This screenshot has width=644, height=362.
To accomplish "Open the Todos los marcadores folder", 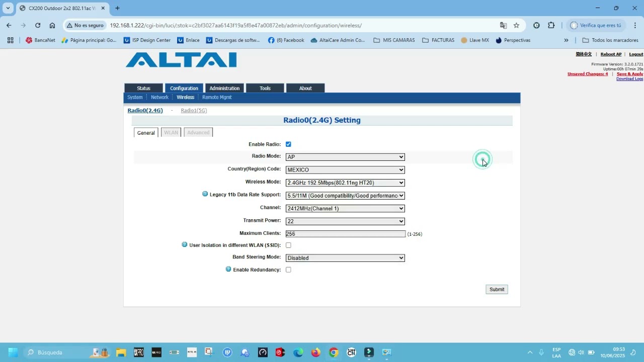I will pos(610,40).
